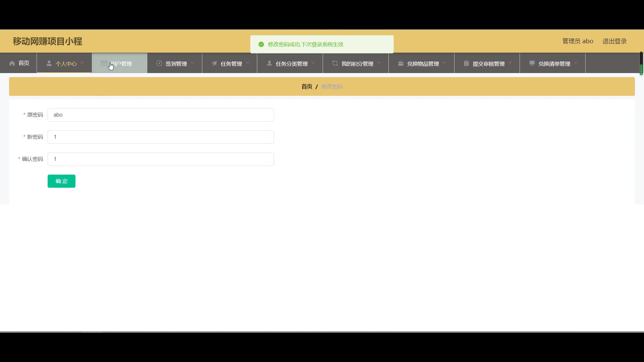Click the 退出登录 link
The height and width of the screenshot is (362, 644).
(614, 41)
